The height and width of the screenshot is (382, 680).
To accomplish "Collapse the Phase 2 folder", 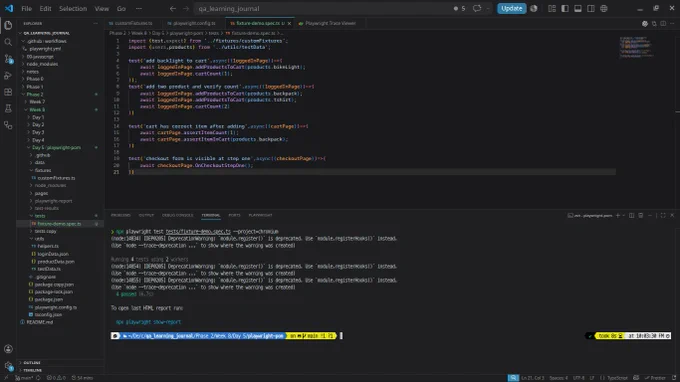I will (35, 94).
